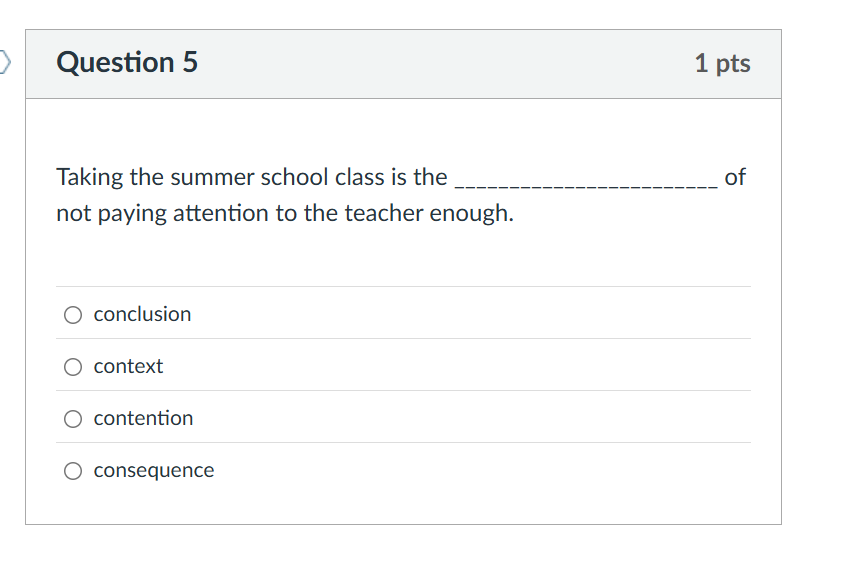Click the dashed blank line in the sentence

tap(585, 181)
